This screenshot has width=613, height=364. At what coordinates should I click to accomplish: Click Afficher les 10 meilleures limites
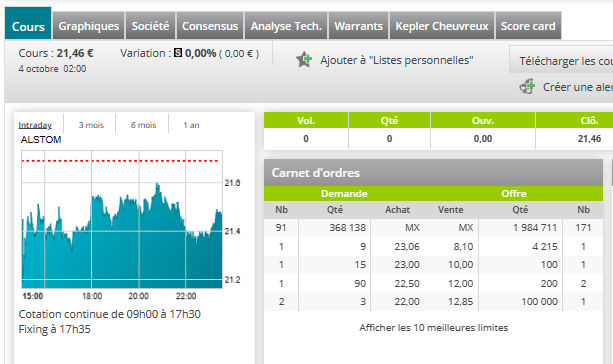pyautogui.click(x=434, y=328)
